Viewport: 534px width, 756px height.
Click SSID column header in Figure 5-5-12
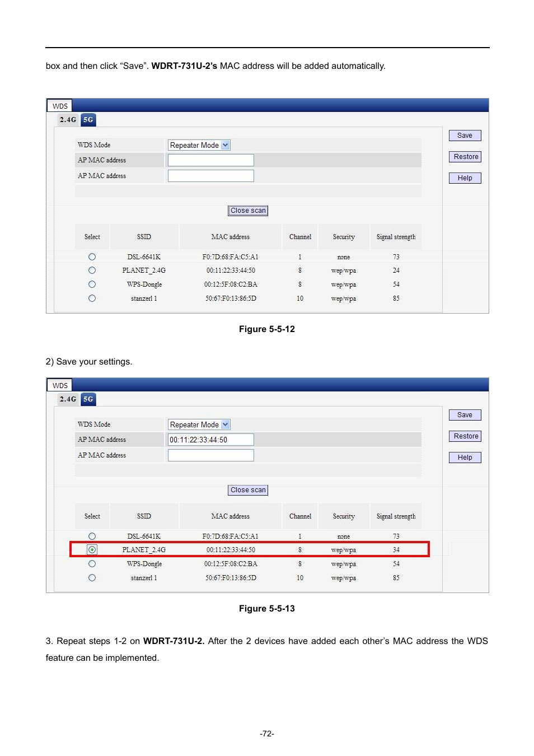pyautogui.click(x=144, y=237)
